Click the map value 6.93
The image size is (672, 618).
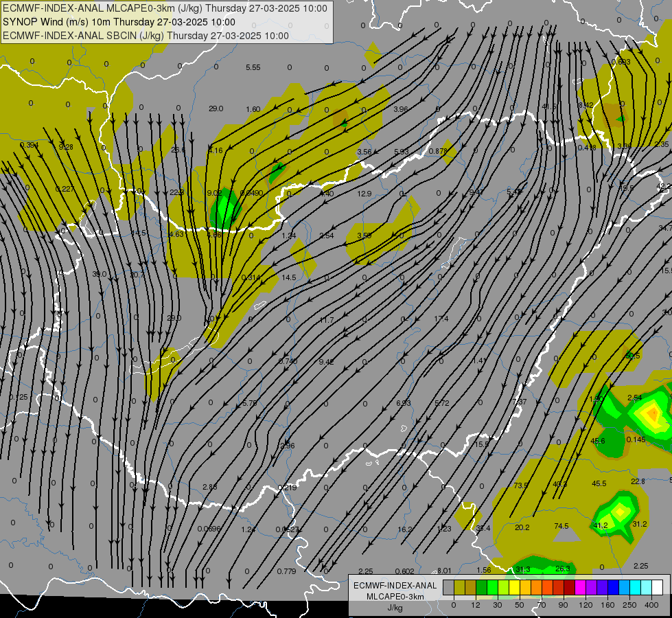[x=404, y=402]
